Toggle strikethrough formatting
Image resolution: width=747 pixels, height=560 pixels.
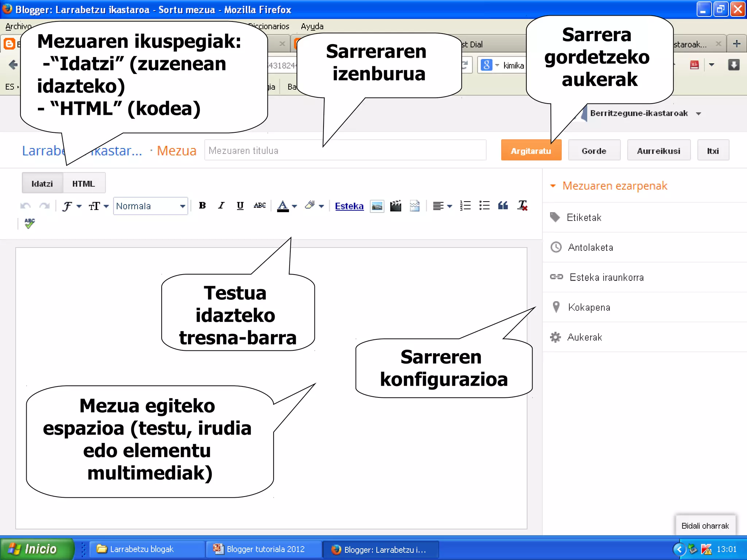pyautogui.click(x=260, y=206)
